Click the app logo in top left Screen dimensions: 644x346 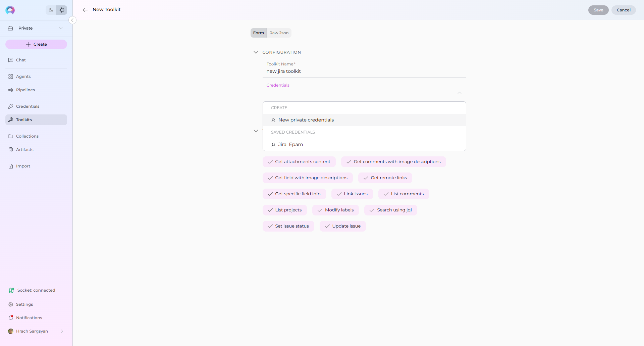pyautogui.click(x=10, y=10)
